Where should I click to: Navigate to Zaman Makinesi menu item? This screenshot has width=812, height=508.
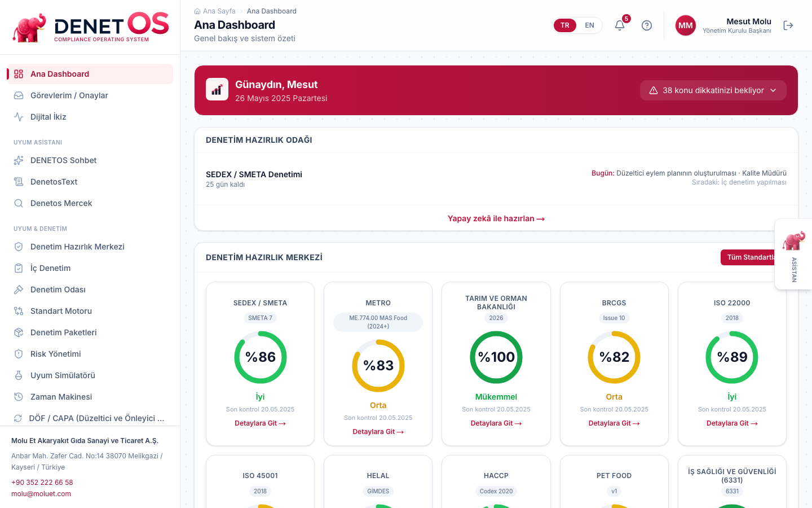coord(90,397)
